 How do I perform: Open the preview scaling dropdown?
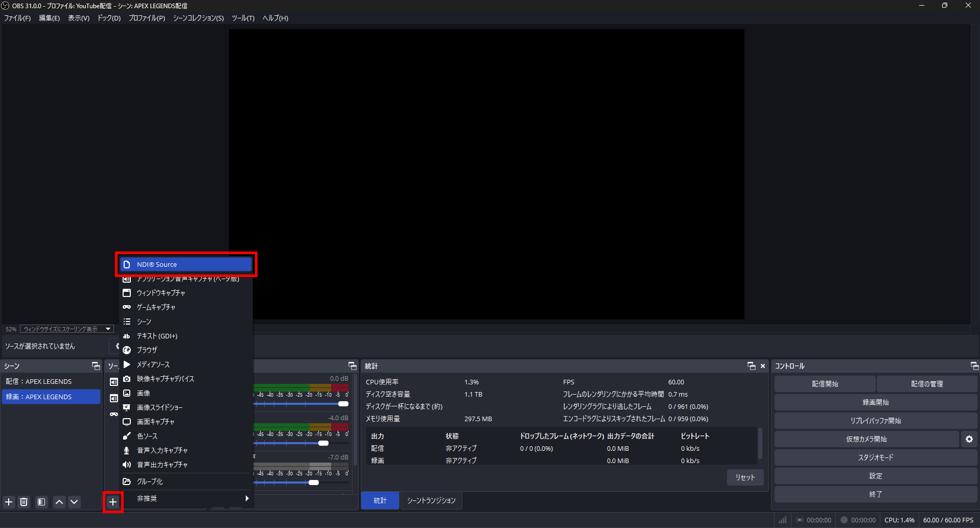[66, 329]
